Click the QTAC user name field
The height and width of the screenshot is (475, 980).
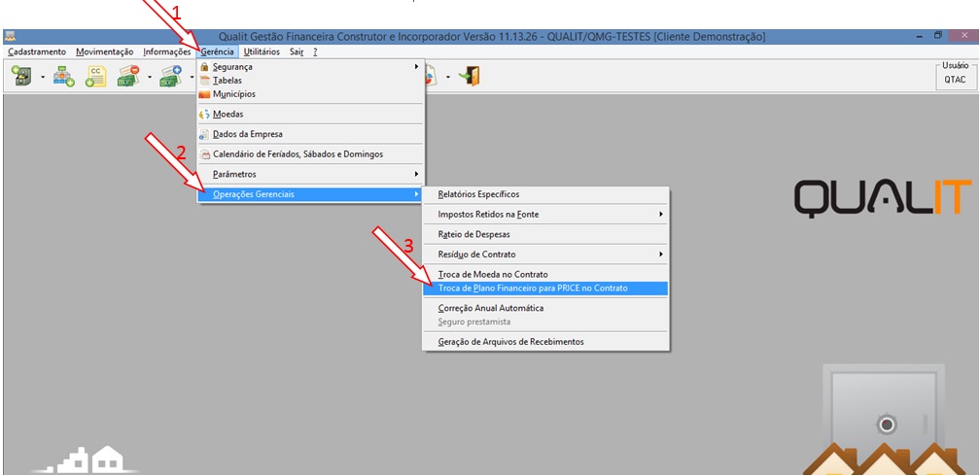click(955, 80)
